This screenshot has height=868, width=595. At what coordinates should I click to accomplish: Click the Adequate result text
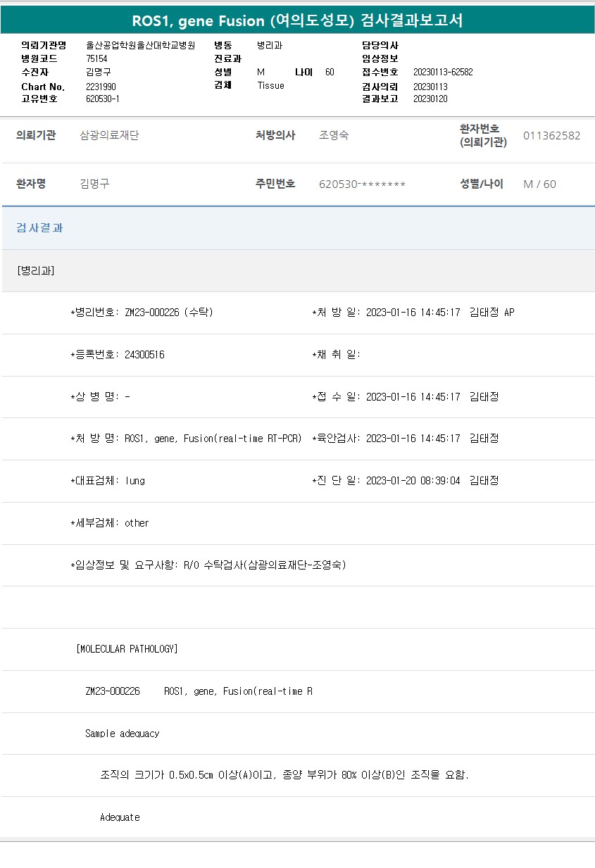120,817
